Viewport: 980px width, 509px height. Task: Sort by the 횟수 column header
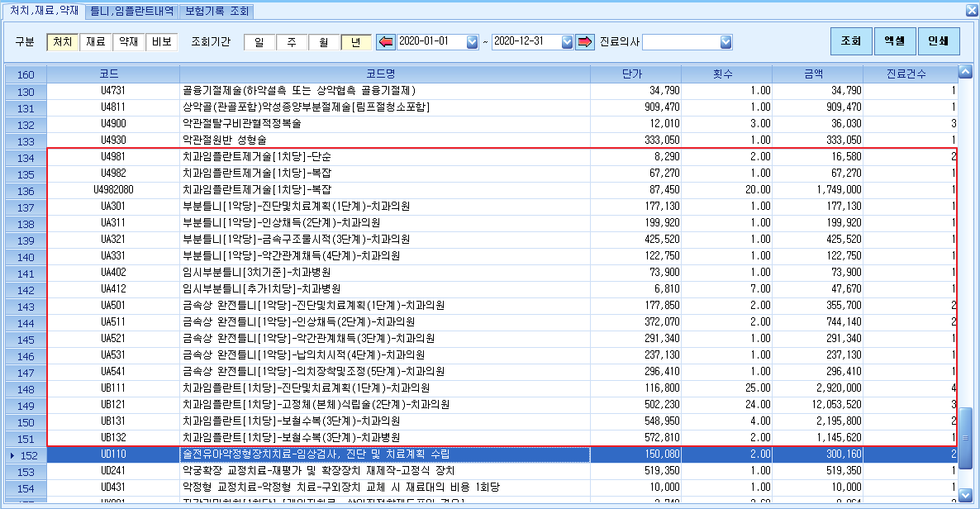pyautogui.click(x=726, y=74)
